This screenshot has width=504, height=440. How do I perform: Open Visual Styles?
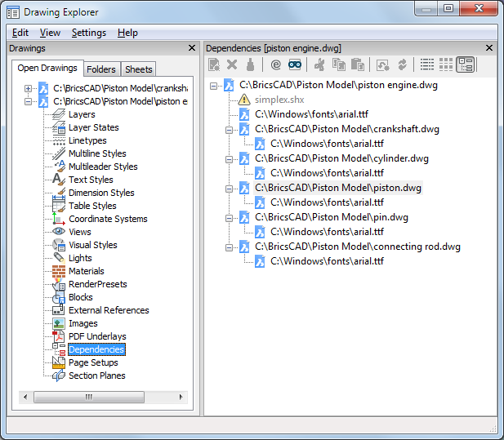(93, 245)
